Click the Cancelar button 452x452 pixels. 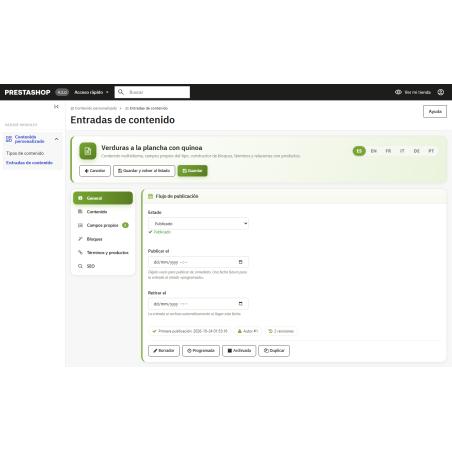click(95, 171)
